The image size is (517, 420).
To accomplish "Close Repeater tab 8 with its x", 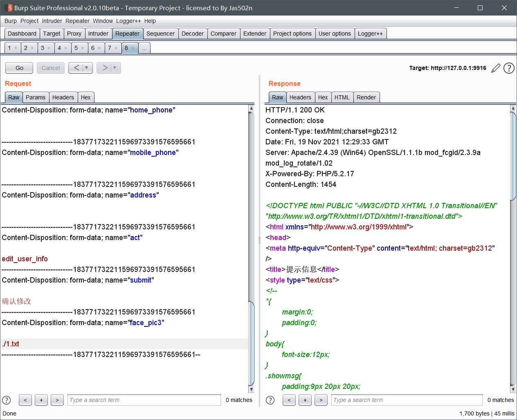I will pyautogui.click(x=133, y=48).
